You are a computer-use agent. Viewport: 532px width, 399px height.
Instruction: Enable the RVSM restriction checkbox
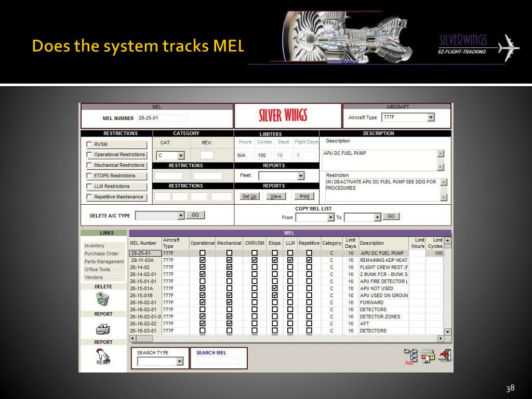[89, 144]
